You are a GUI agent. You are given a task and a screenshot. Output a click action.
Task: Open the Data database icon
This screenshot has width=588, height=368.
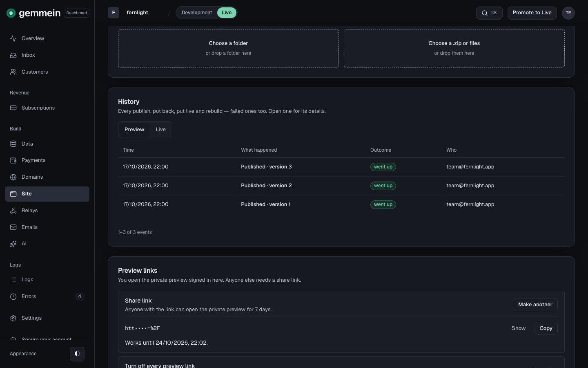pos(13,144)
